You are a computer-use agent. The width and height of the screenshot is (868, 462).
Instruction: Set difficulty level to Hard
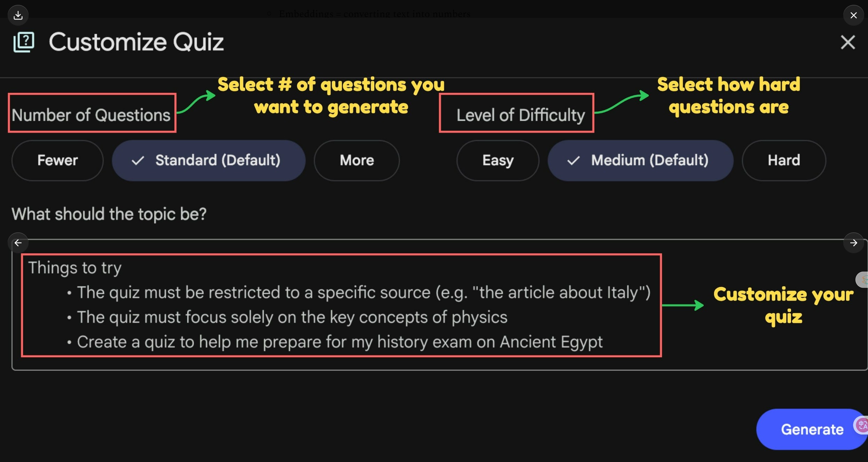(x=784, y=160)
